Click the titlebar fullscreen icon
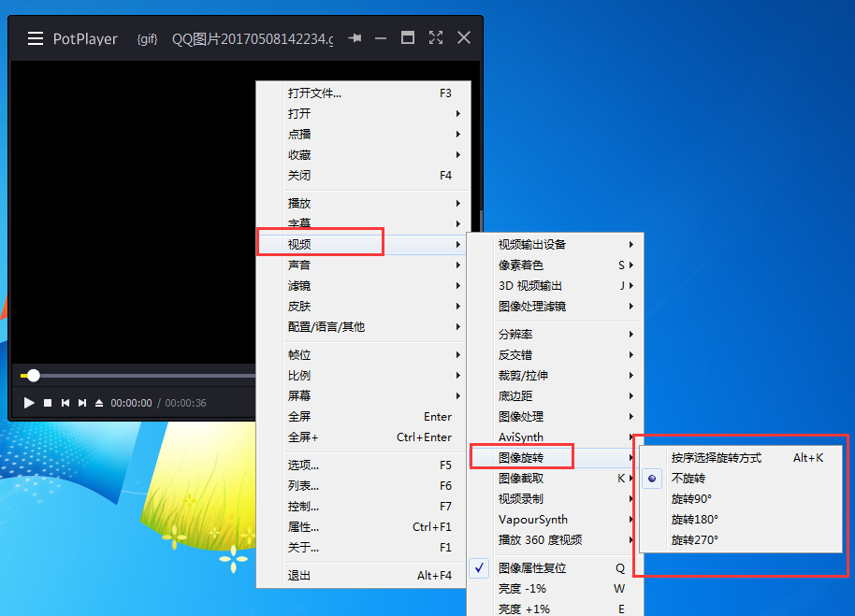Image resolution: width=855 pixels, height=616 pixels. coord(435,38)
